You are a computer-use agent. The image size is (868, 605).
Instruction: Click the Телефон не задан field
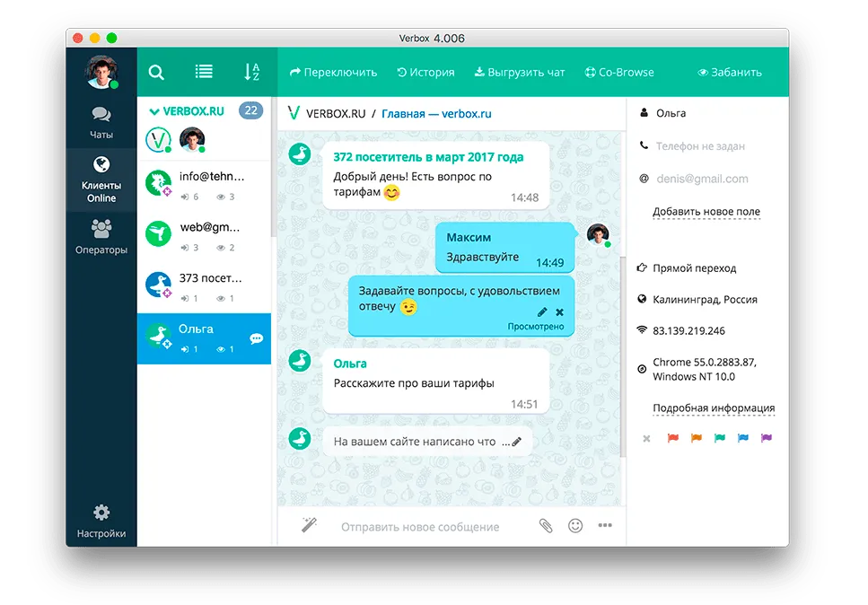(700, 146)
